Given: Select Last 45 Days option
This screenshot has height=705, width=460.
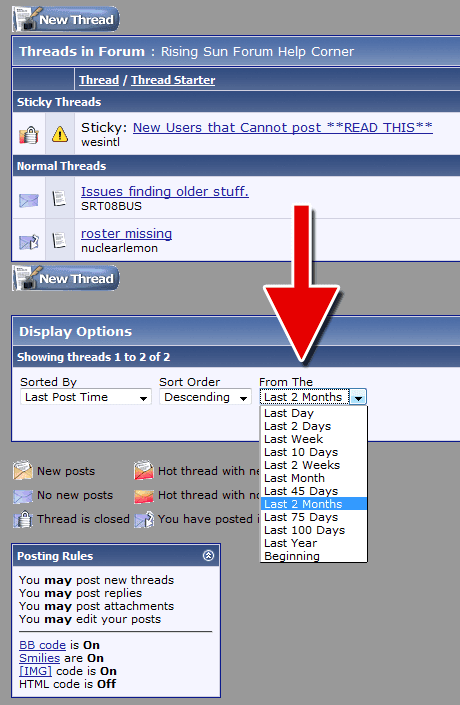Looking at the screenshot, I should 314,491.
